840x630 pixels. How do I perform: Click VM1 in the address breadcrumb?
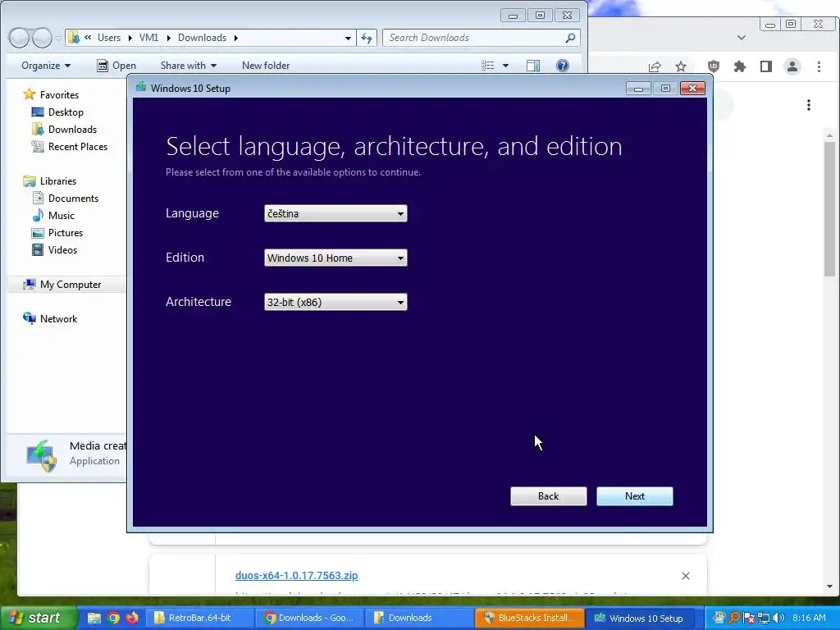coord(149,38)
